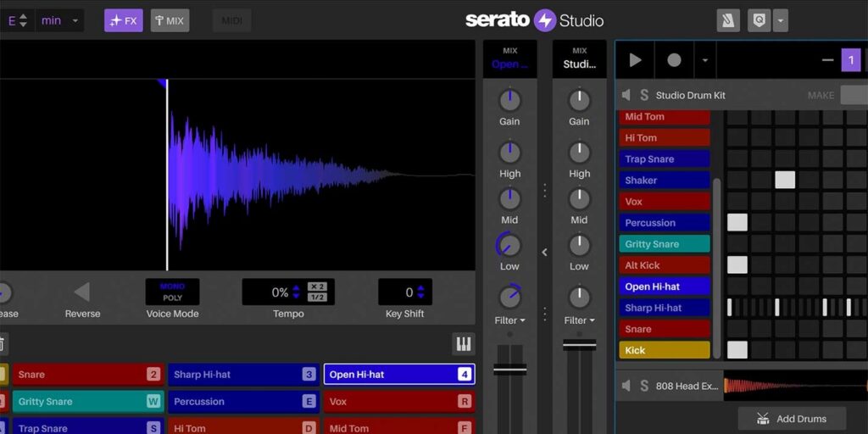Screen dimensions: 868x434
Task: Click the drum sequencer vertical scrollbar
Action: click(x=717, y=267)
